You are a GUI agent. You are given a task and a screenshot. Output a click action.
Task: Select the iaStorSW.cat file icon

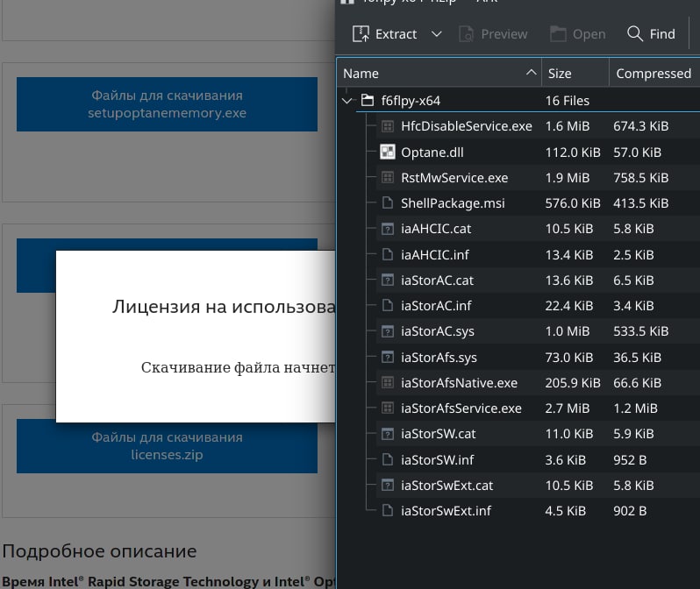388,434
